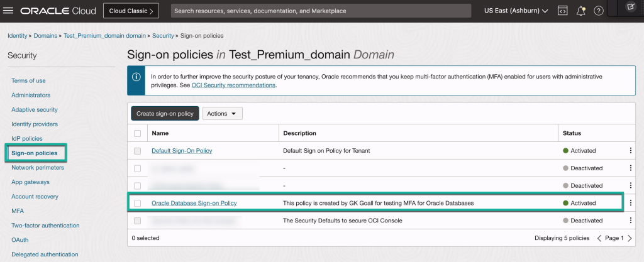Go to next page of policies
Viewport: 644px width, 262px height.
pyautogui.click(x=630, y=238)
